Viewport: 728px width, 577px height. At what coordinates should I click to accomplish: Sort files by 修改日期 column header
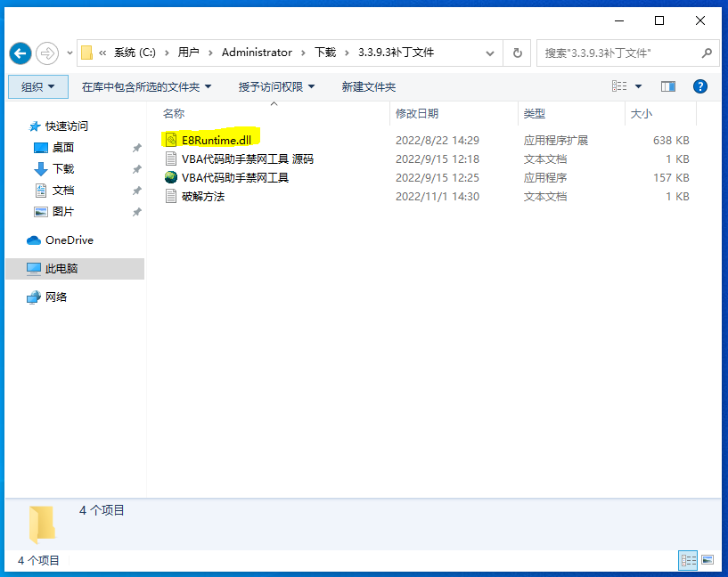point(417,114)
